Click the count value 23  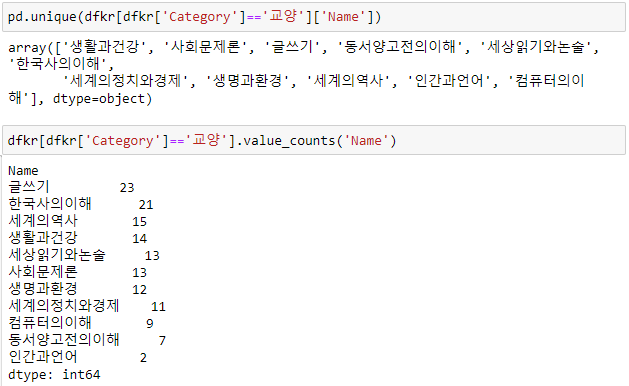coord(127,187)
